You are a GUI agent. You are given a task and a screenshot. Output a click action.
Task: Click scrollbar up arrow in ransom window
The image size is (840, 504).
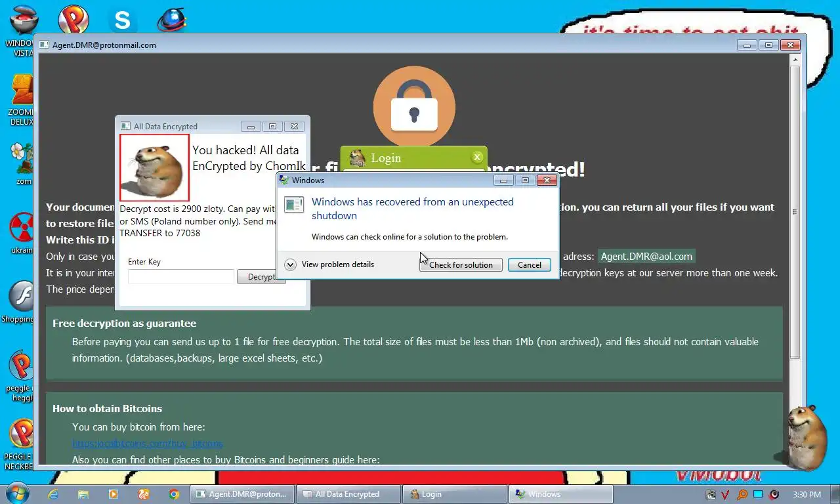(x=795, y=60)
